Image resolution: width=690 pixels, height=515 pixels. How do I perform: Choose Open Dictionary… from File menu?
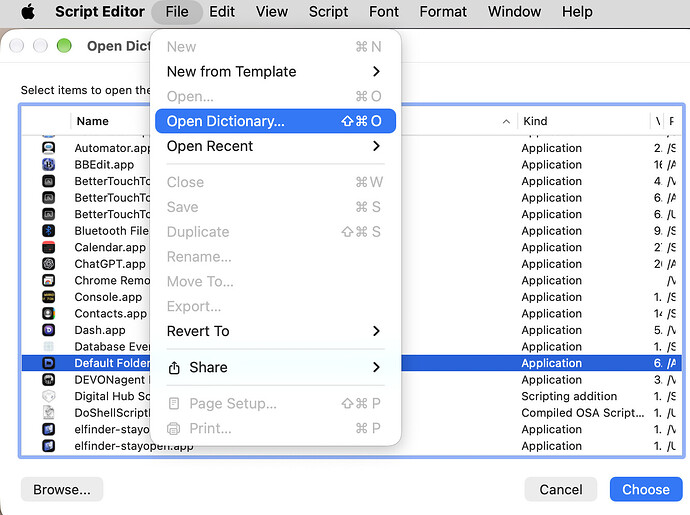pos(275,121)
